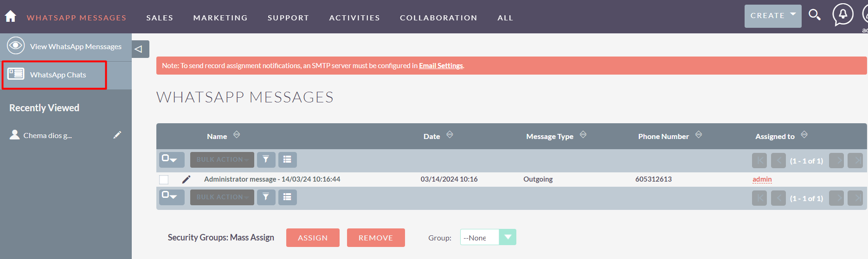Open the Marketing menu
This screenshot has height=259, width=868.
[220, 18]
